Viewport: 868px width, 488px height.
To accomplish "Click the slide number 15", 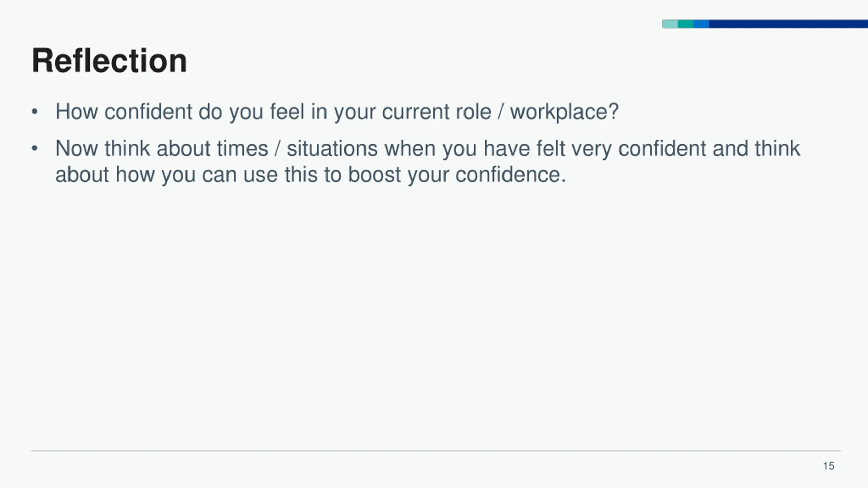I will point(829,466).
